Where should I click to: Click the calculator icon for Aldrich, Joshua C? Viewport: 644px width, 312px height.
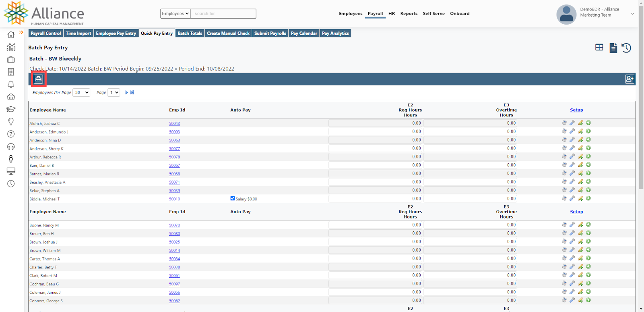coord(564,123)
